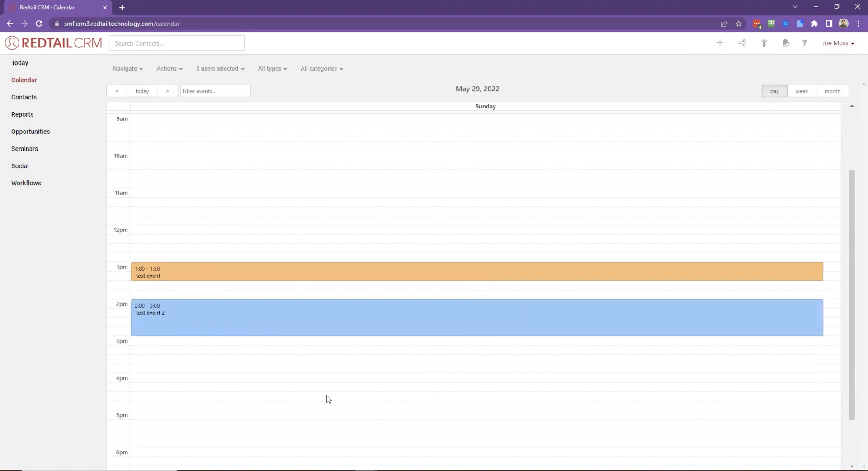Click the Today button above the calendar
The height and width of the screenshot is (471, 868).
[142, 91]
